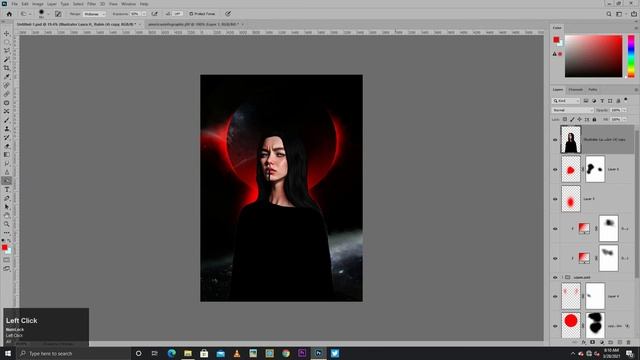640x360 pixels.
Task: Open the tool preset picker dropdown
Action: pyautogui.click(x=25, y=14)
